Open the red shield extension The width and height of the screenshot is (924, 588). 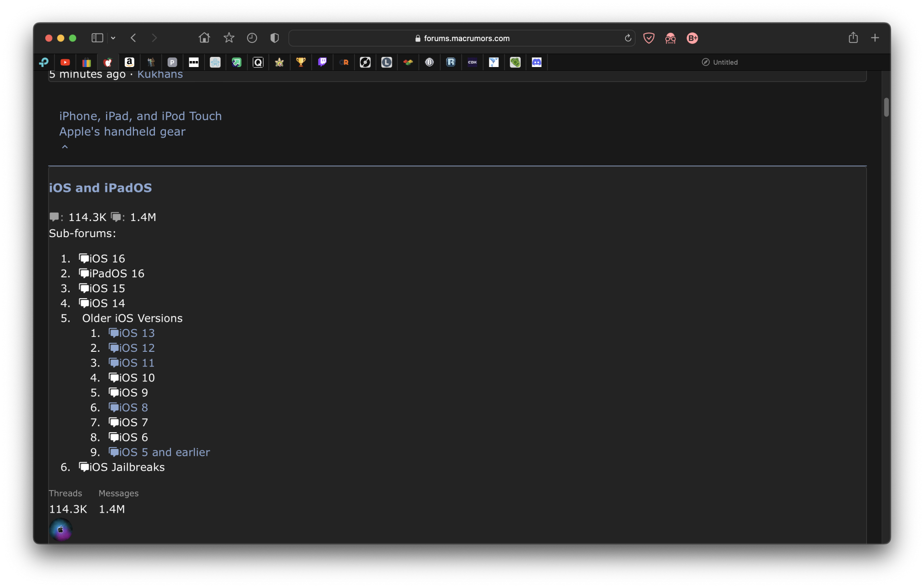649,38
